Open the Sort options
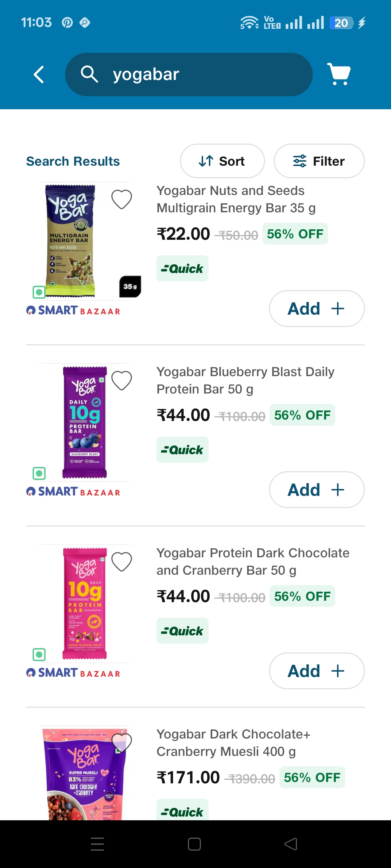 pyautogui.click(x=222, y=161)
